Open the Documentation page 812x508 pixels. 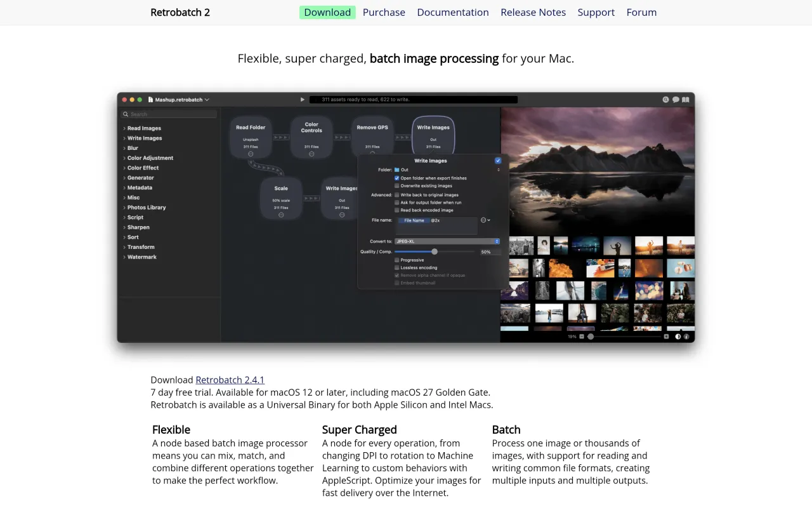[x=453, y=12]
